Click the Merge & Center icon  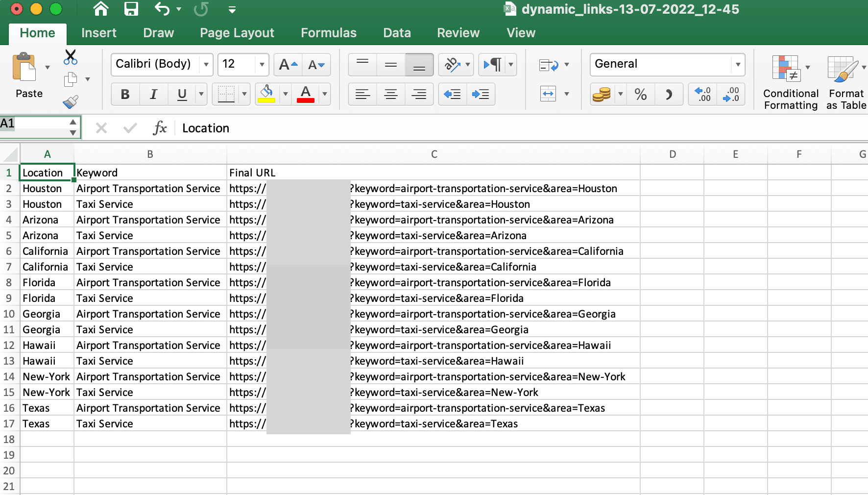click(548, 94)
